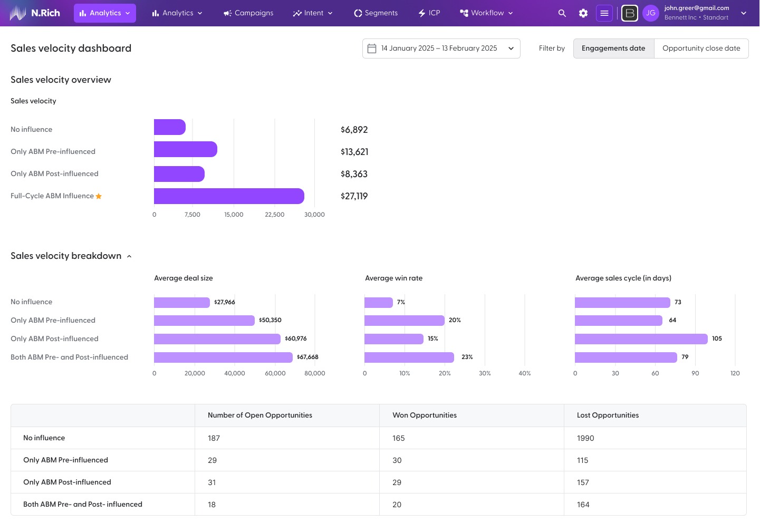
Task: Open the highlighted Analytics dropdown button
Action: pyautogui.click(x=105, y=13)
